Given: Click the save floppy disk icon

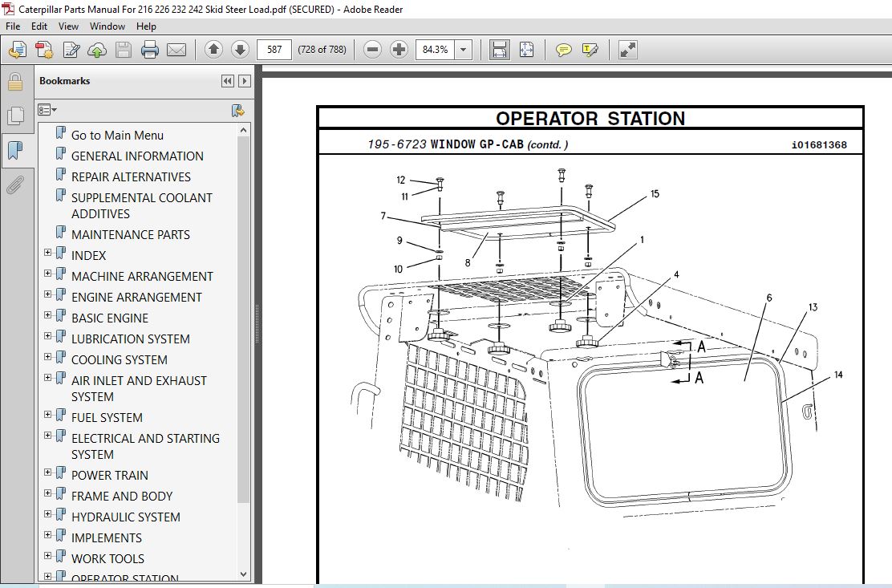Looking at the screenshot, I should click(x=124, y=50).
